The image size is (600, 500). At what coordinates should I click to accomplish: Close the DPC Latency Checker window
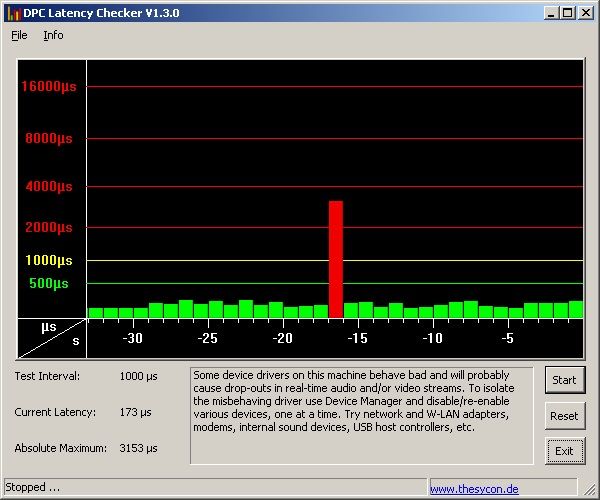tap(585, 13)
